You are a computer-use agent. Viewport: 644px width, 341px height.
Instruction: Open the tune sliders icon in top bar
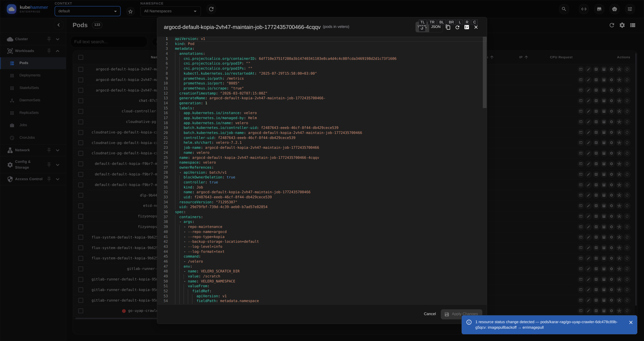pos(630,9)
